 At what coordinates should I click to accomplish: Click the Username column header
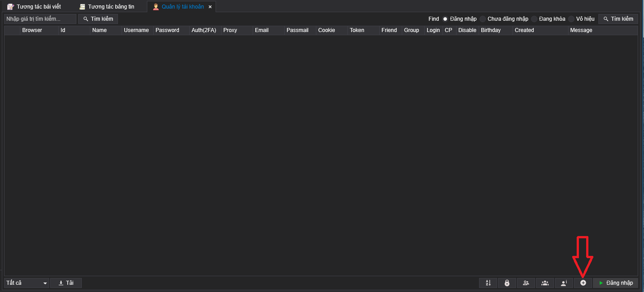[x=136, y=30]
